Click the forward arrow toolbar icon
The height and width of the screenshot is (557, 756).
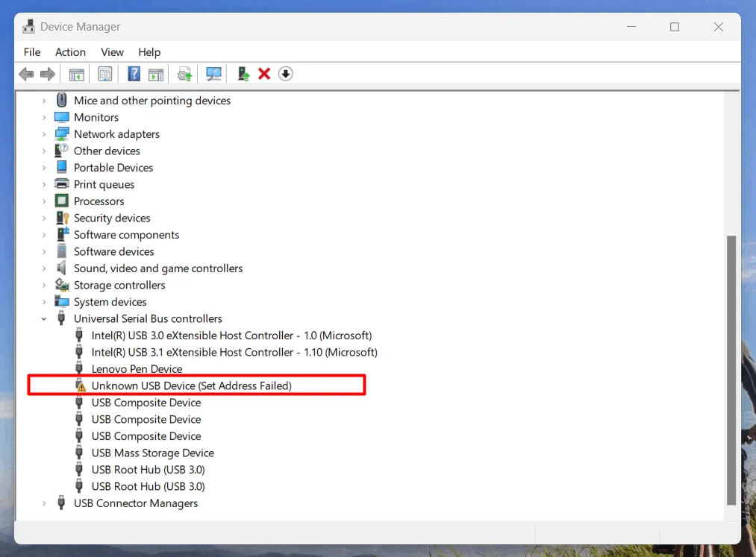click(x=47, y=75)
